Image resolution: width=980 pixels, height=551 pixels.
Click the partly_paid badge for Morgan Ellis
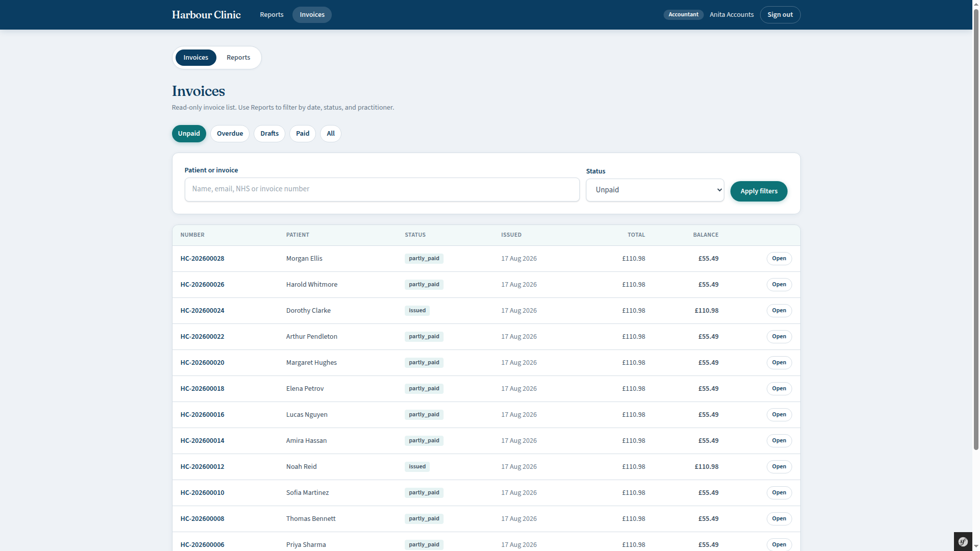[424, 259]
